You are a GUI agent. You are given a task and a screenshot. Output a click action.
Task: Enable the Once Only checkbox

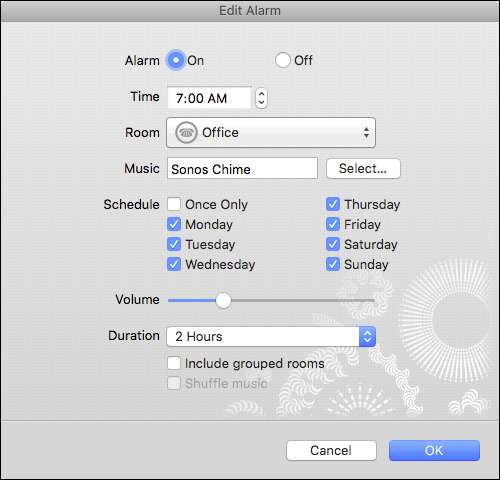(x=174, y=204)
